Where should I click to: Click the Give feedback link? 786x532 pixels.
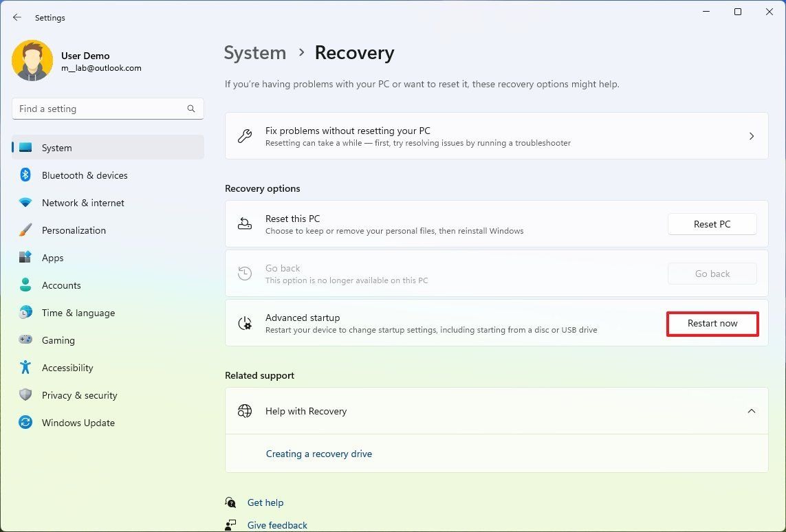coord(277,525)
